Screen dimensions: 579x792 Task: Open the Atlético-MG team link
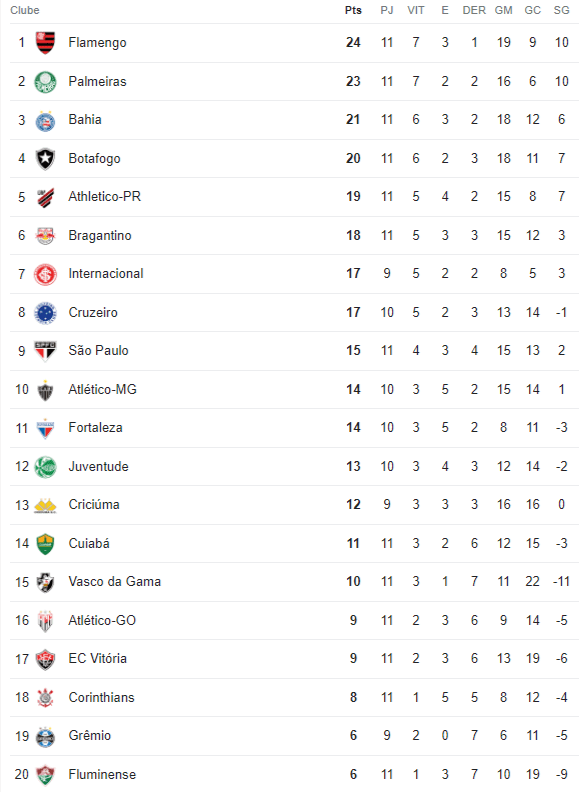pyautogui.click(x=103, y=389)
